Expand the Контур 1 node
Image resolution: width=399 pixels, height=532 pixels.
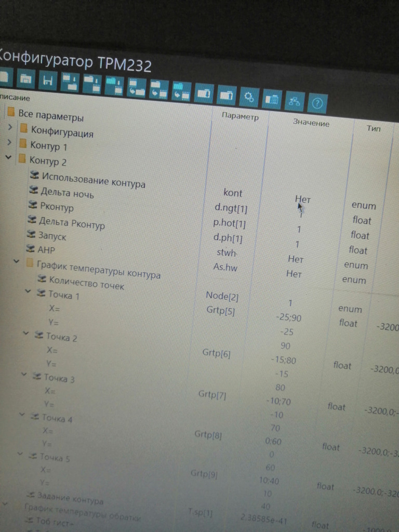click(9, 142)
